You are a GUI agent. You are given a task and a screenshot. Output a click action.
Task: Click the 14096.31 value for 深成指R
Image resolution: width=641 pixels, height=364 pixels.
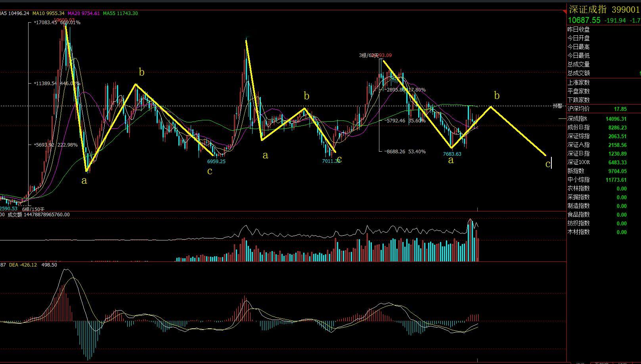tap(616, 119)
